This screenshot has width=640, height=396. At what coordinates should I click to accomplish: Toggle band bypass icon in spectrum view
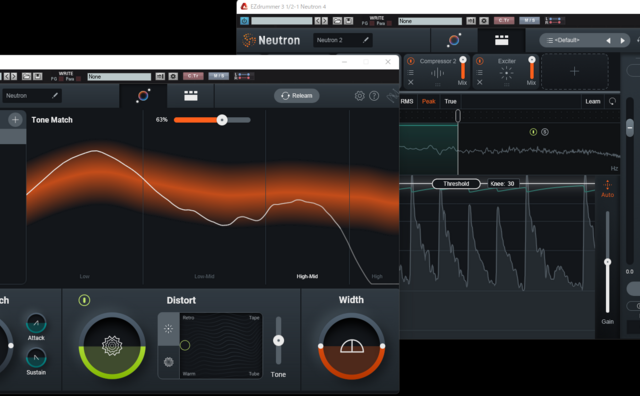(533, 132)
